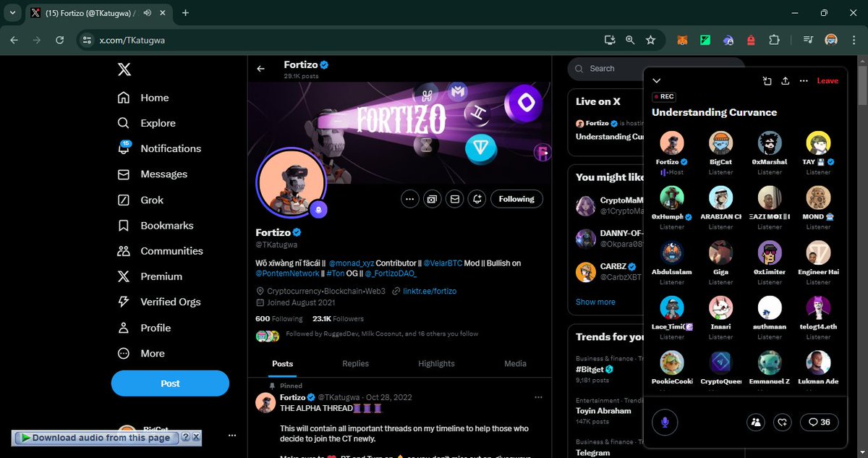Open the 36 comments button in Space
This screenshot has height=458, width=868.
819,422
